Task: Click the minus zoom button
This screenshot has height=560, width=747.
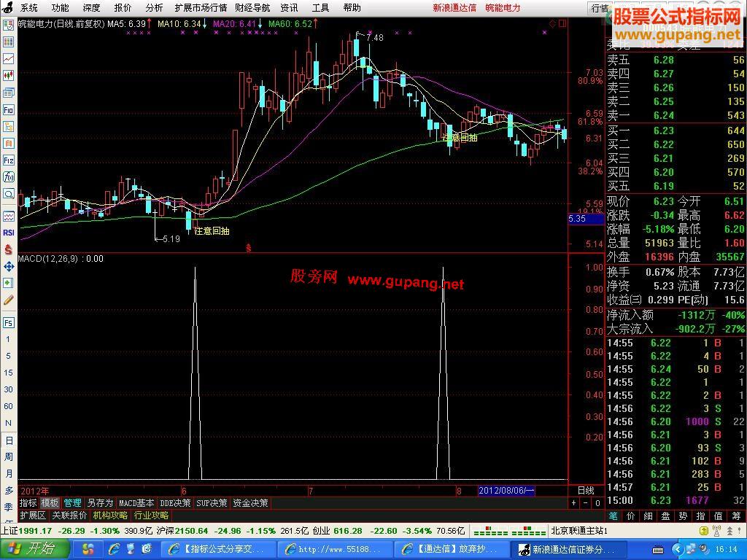Action: click(586, 503)
